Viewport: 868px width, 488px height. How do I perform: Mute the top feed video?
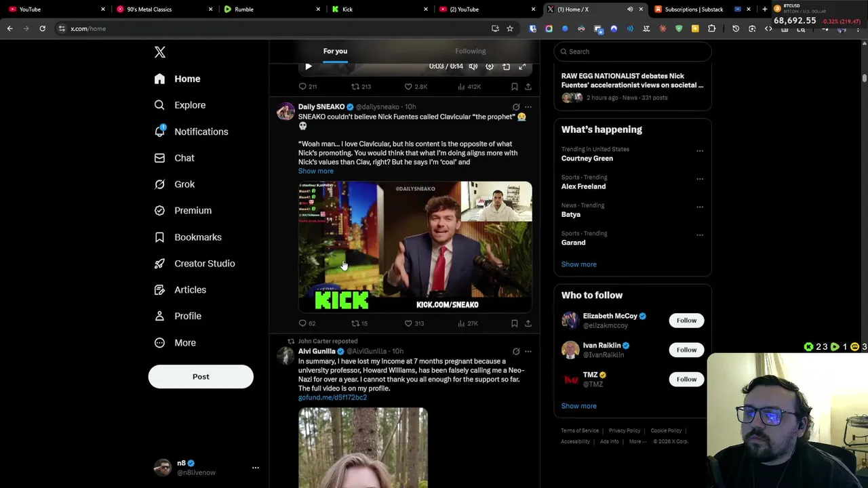473,66
